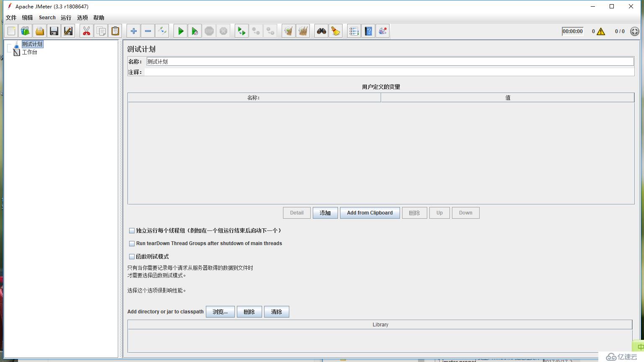644x362 pixels.
Task: Click the Paste clipboard icon
Action: (x=115, y=31)
